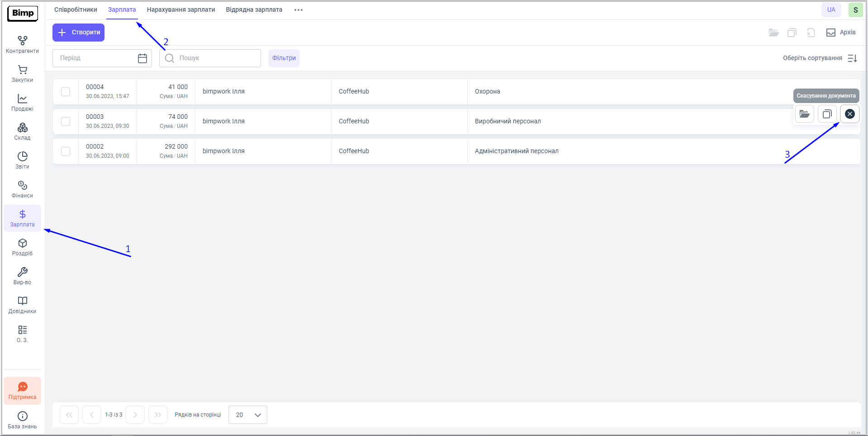
Task: Open the Контрагенти sidebar section
Action: coord(22,45)
